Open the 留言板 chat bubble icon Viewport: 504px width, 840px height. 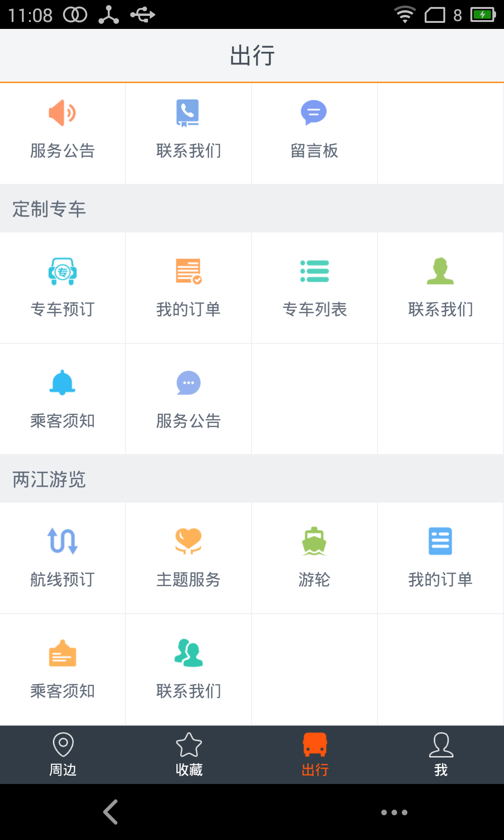314,112
